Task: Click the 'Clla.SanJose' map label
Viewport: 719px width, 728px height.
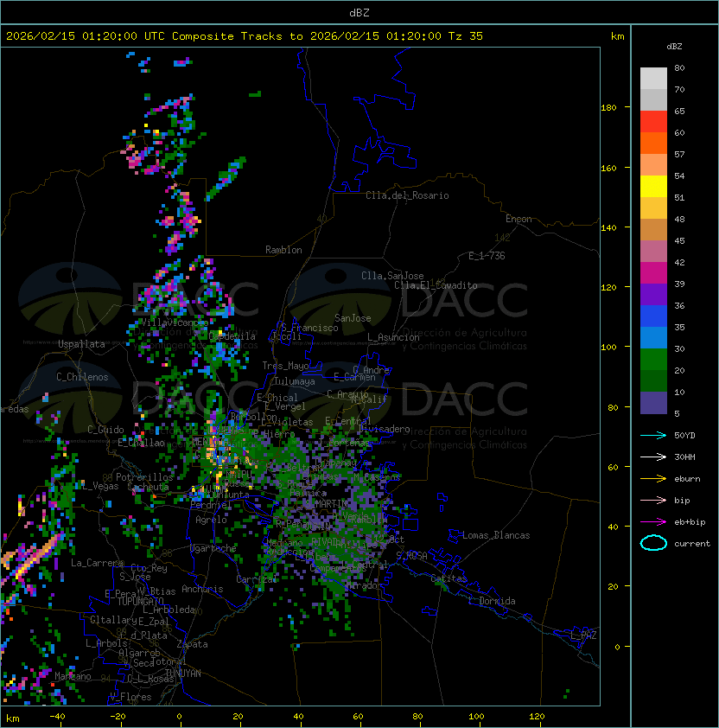Action: (392, 276)
